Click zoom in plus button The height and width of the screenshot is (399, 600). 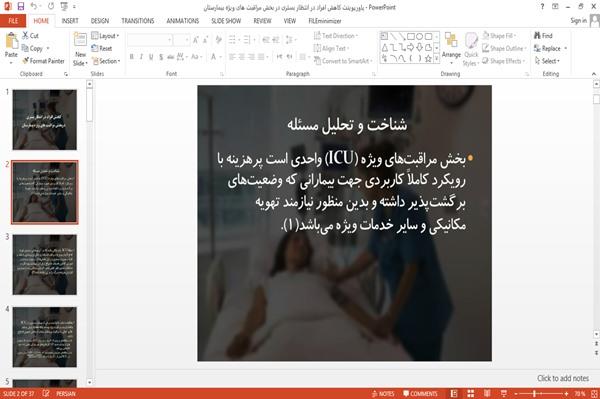click(x=566, y=394)
